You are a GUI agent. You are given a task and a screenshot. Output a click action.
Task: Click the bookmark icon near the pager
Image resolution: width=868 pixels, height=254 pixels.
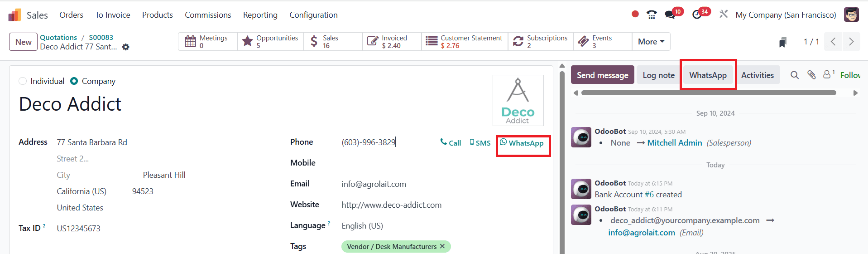tap(783, 42)
